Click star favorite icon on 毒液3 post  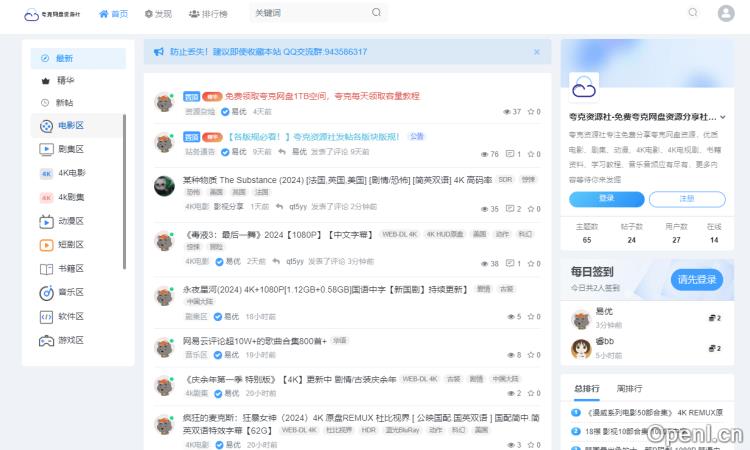point(530,263)
